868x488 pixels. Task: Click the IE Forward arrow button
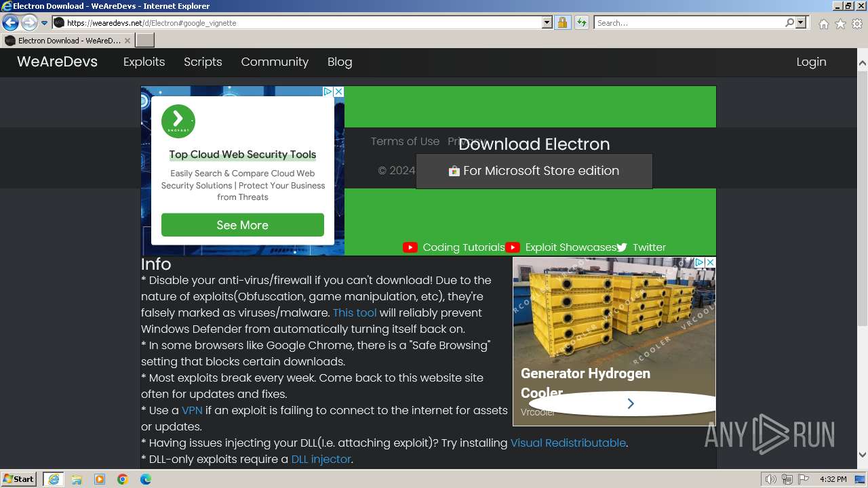pyautogui.click(x=29, y=23)
